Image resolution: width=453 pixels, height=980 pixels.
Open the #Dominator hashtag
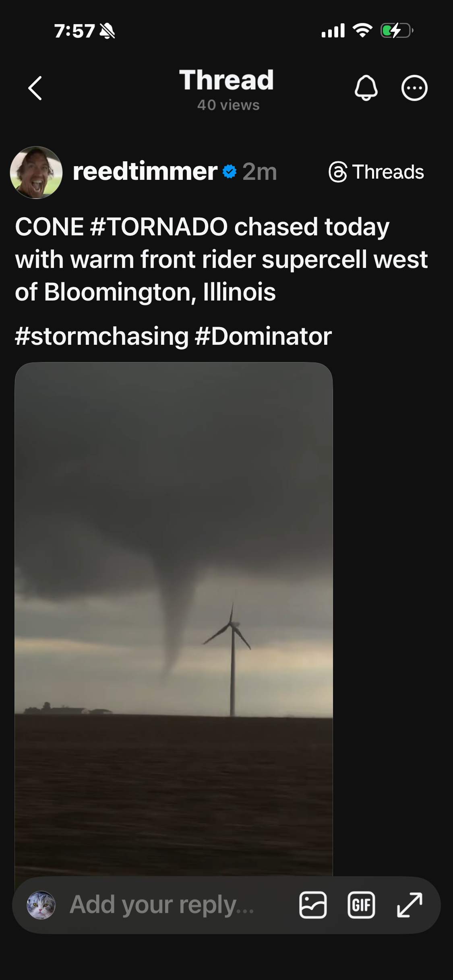[263, 336]
